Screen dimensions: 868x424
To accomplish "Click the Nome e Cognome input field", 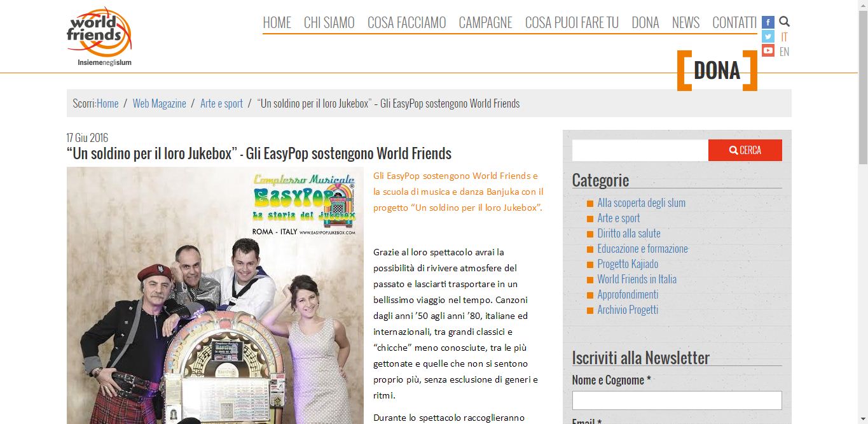I will [x=677, y=400].
